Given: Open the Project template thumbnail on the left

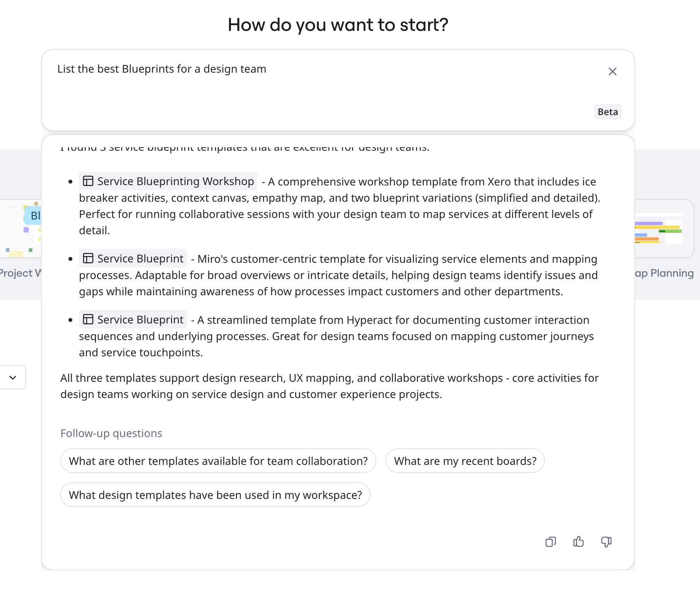Looking at the screenshot, I should (21, 229).
